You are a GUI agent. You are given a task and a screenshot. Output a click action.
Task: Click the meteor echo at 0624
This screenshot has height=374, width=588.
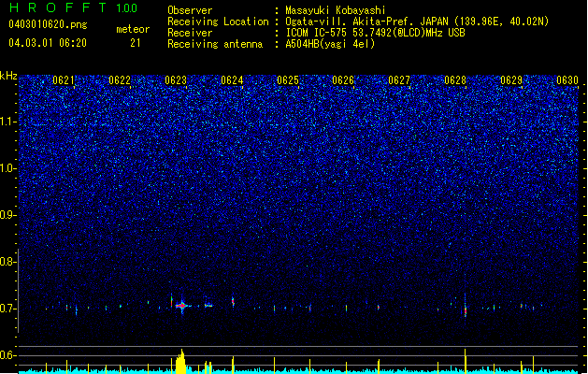[x=233, y=301]
